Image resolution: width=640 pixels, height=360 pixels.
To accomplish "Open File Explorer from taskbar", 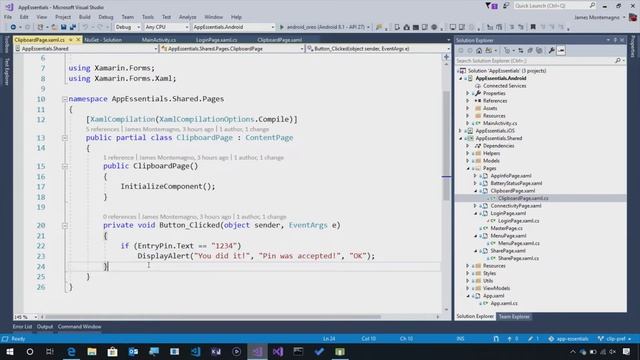I will [92, 351].
